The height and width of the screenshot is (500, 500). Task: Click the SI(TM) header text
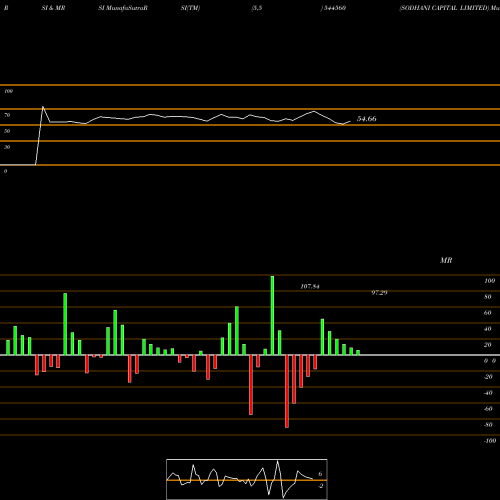(190, 8)
